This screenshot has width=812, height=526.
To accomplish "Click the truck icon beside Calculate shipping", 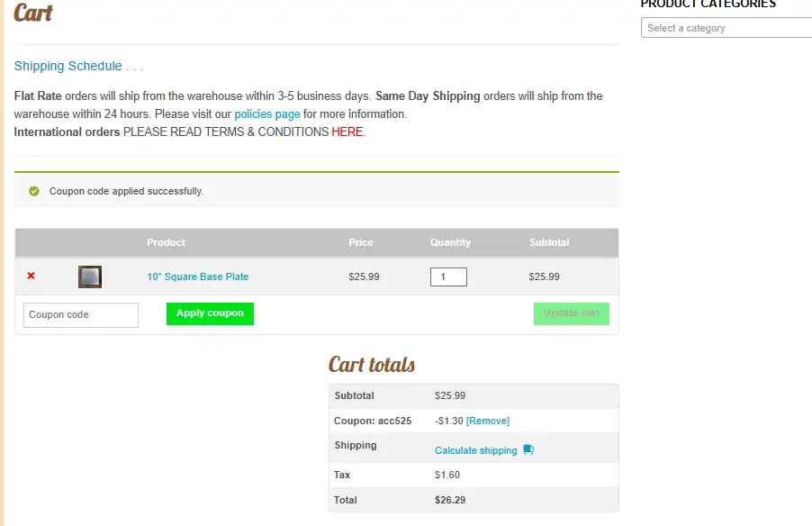I will click(x=528, y=449).
